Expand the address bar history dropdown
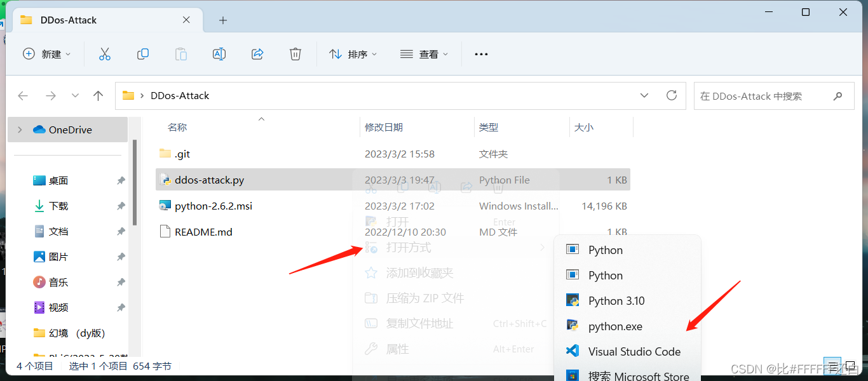868x381 pixels. tap(644, 95)
